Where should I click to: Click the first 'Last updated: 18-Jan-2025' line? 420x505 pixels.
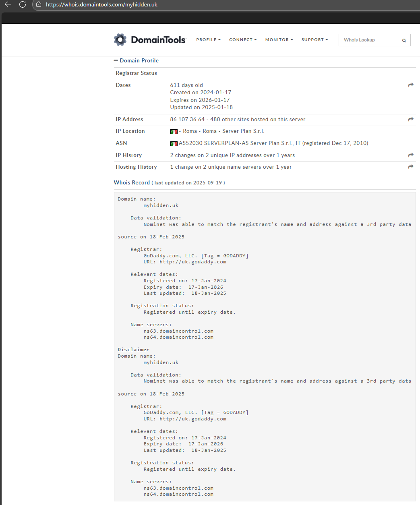pos(185,293)
